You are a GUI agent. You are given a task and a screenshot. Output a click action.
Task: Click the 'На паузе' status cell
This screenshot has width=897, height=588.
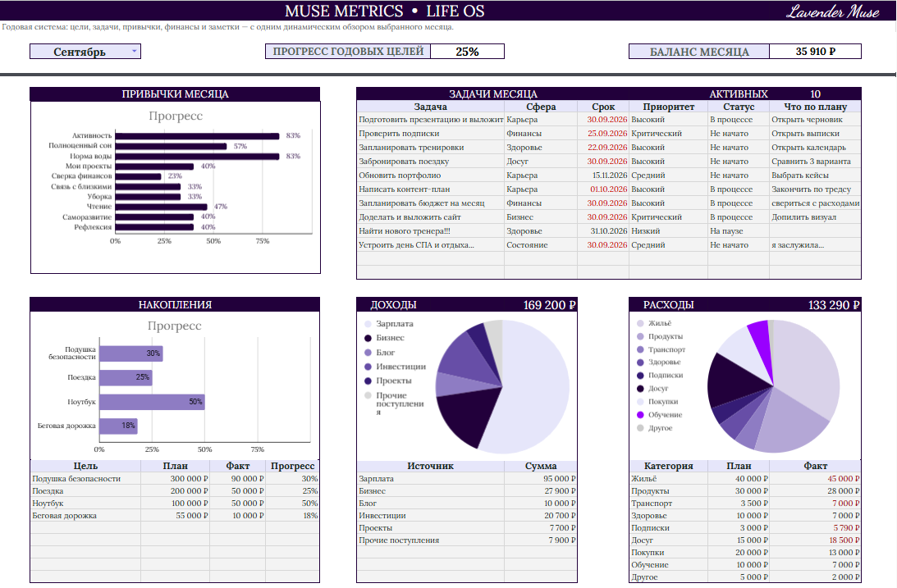(x=739, y=231)
